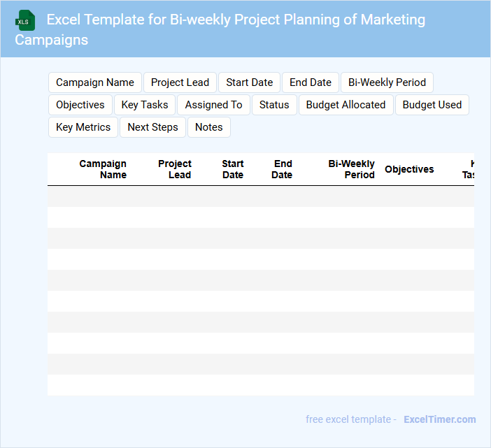This screenshot has width=491, height=448.
Task: Choose the Assigned To tag
Action: (x=213, y=105)
